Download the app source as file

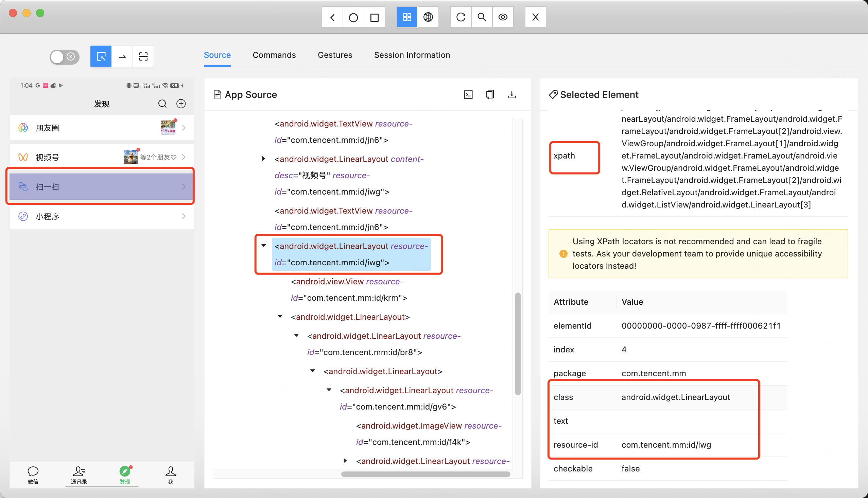[x=511, y=95]
